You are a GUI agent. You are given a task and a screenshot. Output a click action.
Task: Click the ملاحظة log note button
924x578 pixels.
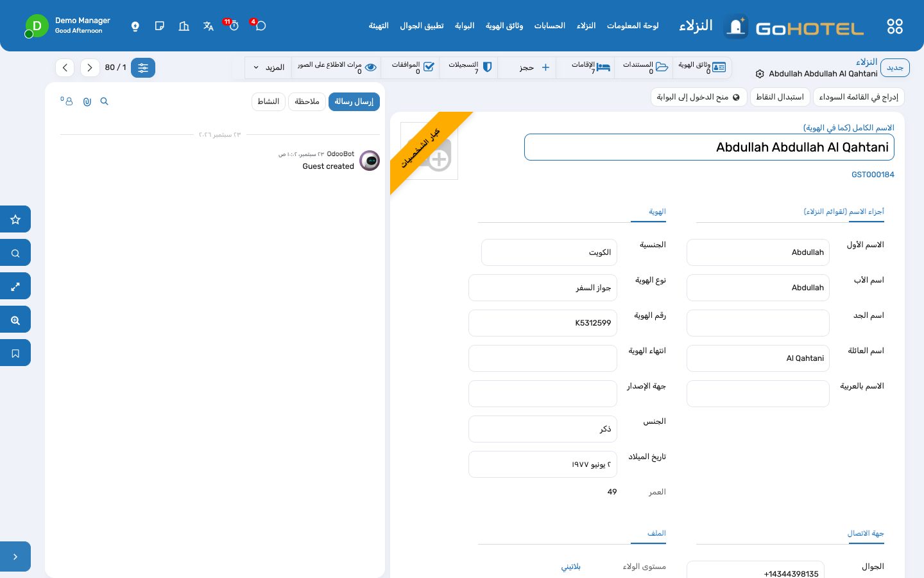click(307, 101)
